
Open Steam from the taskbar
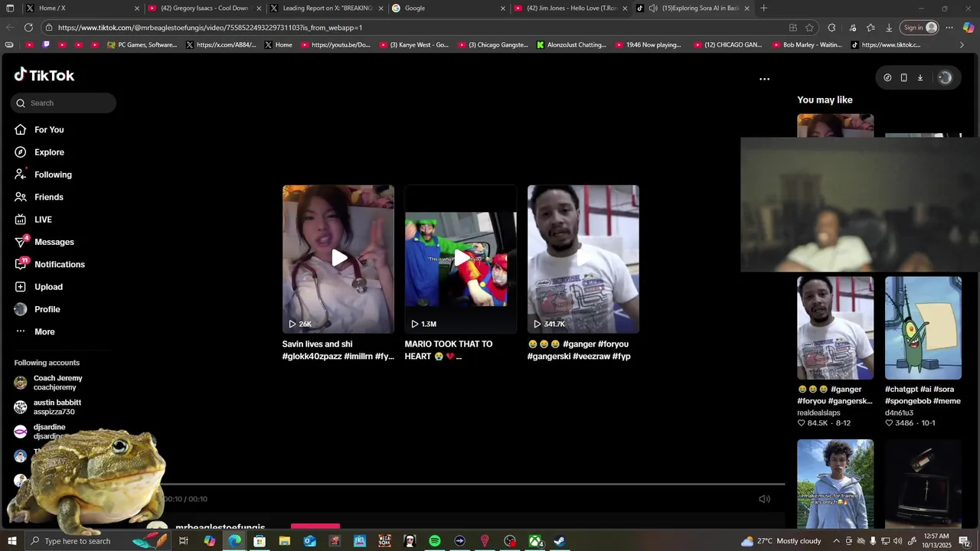[x=560, y=541]
